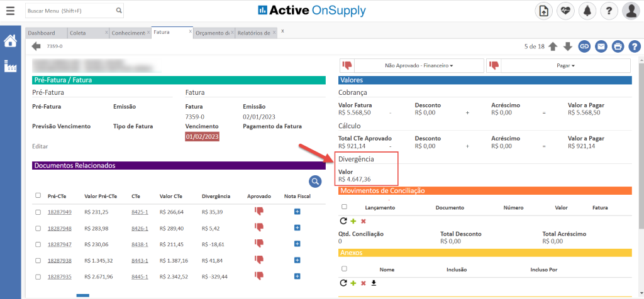The height and width of the screenshot is (299, 644).
Task: Download the selected attachment
Action: (374, 283)
